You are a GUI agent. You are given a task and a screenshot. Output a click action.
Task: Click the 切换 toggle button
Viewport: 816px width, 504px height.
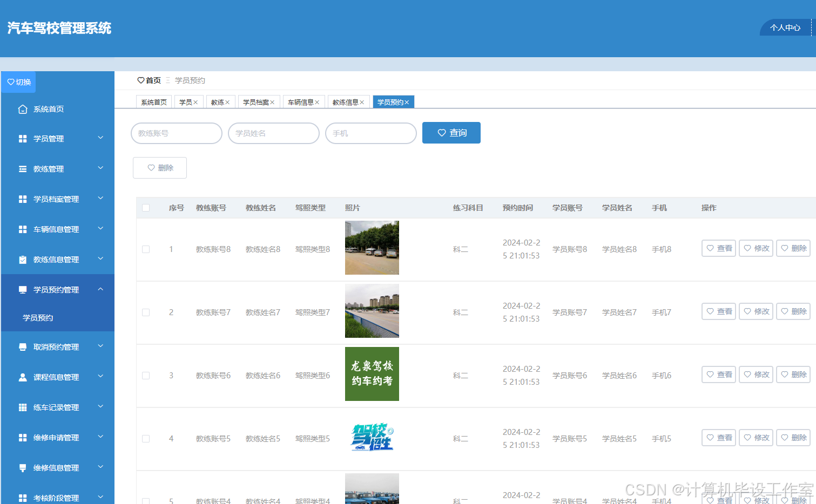tap(19, 82)
